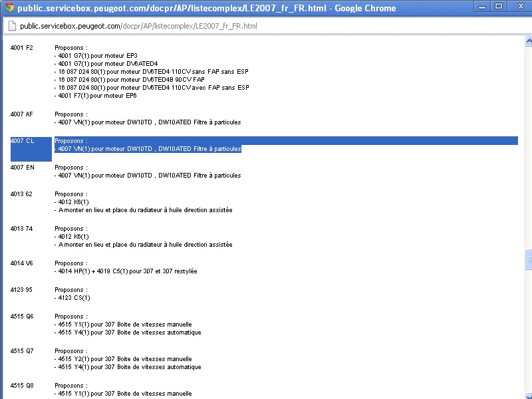Click the vertical scrollbar thumb

coord(528,259)
